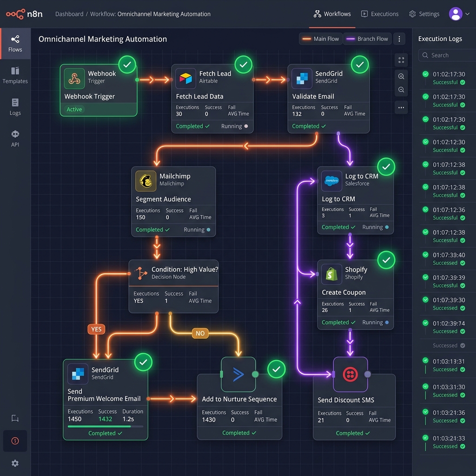Open the 01:03:13:31 log entry

[448, 365]
